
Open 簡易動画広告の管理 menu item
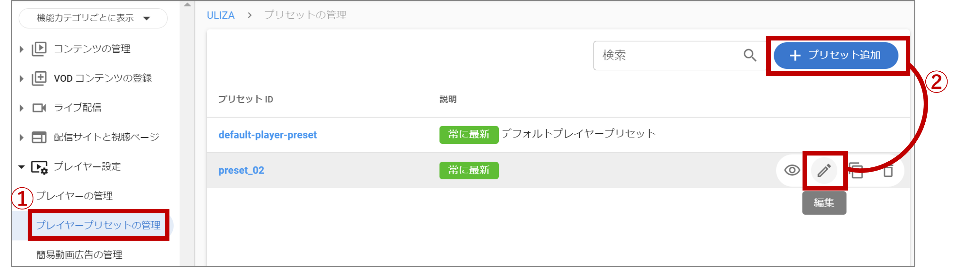79,254
